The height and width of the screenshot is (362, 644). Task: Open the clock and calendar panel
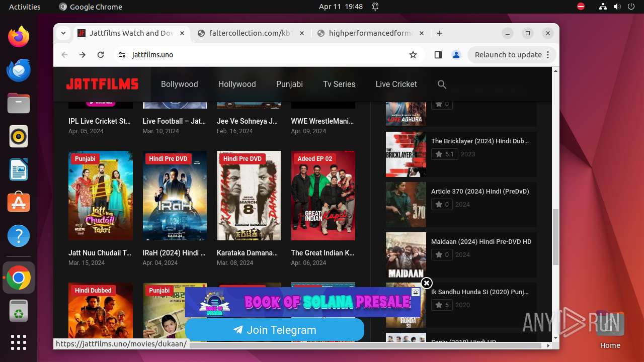tap(341, 7)
